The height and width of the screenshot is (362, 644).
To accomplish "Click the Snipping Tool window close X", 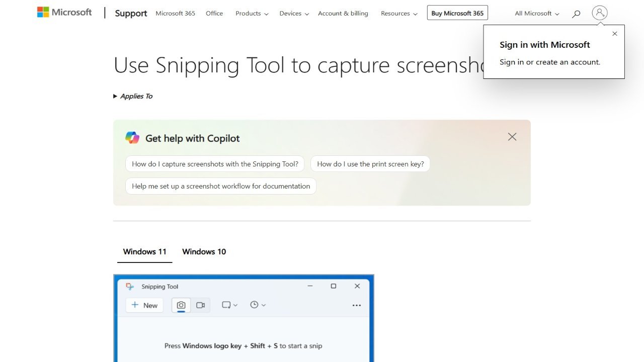I will point(357,286).
